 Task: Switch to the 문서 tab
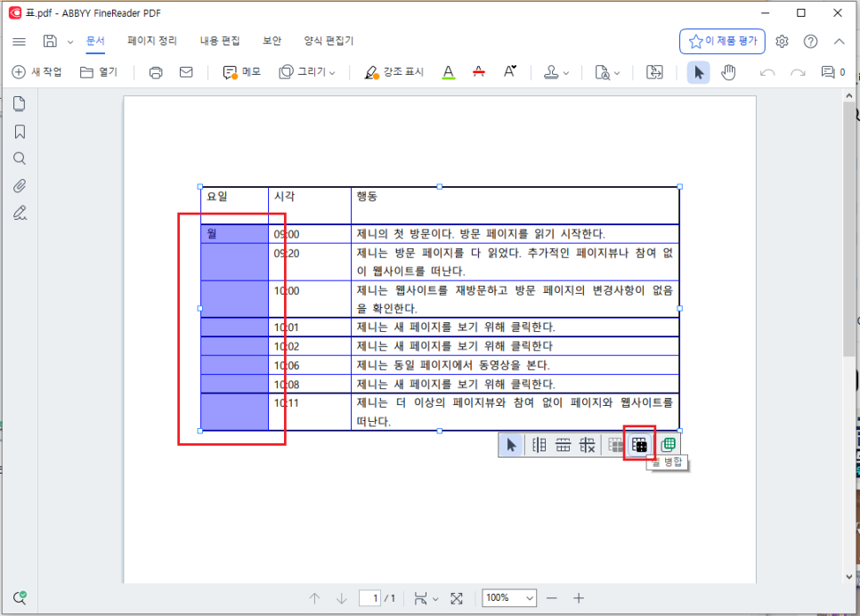pos(95,41)
